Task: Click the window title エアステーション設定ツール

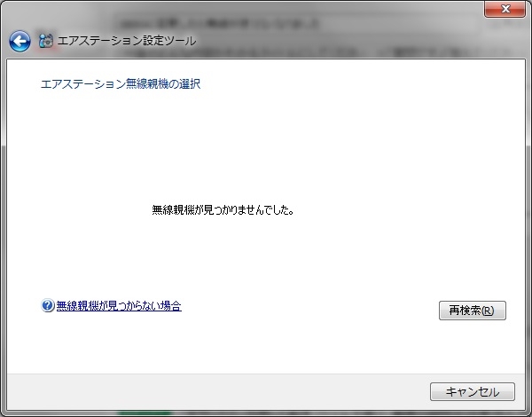Action: pos(127,41)
